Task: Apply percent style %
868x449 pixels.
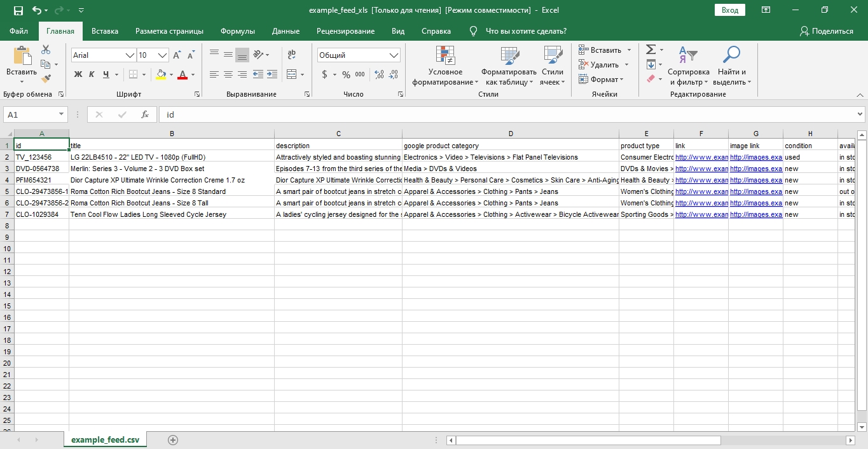Action: (346, 74)
